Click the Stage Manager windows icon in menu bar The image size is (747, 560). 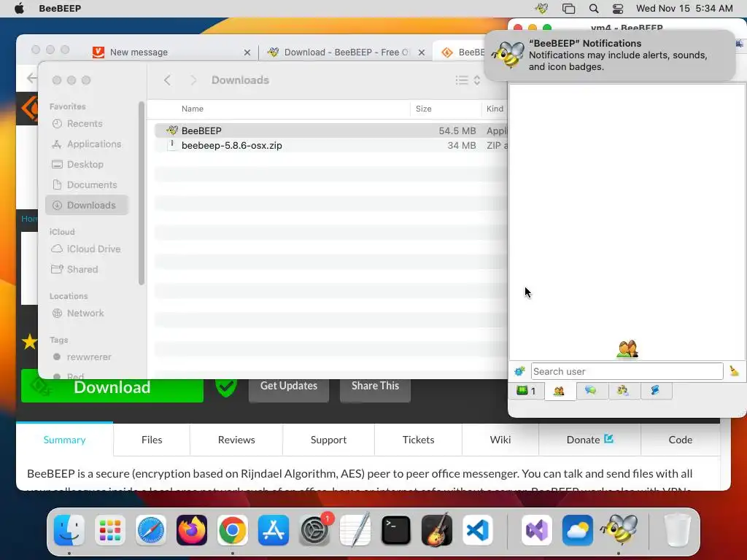[568, 8]
